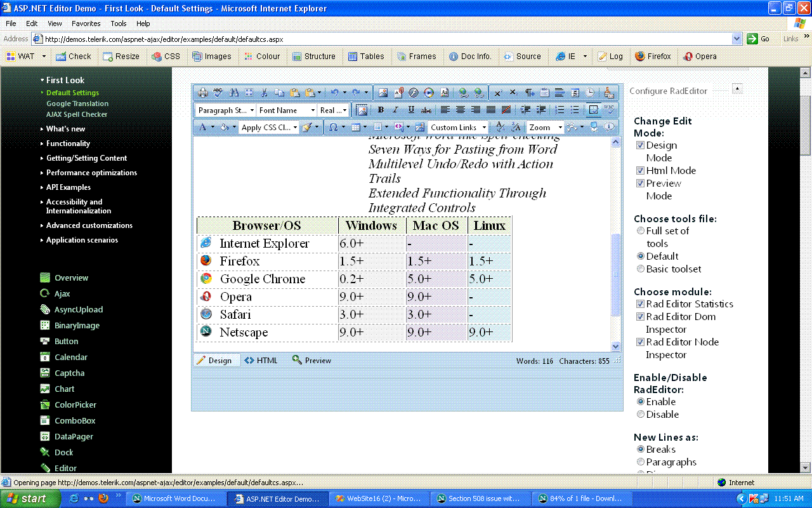
Task: Align text to the left
Action: pos(445,110)
